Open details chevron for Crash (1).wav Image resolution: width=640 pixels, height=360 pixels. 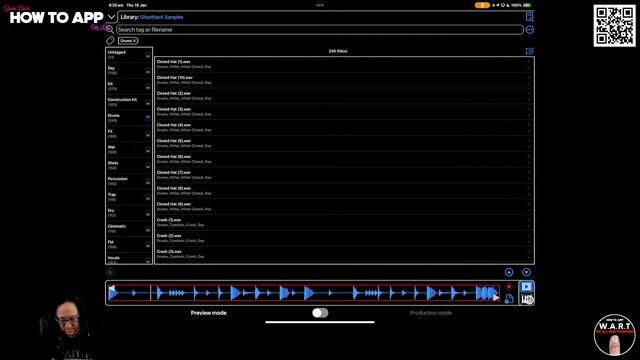[529, 222]
